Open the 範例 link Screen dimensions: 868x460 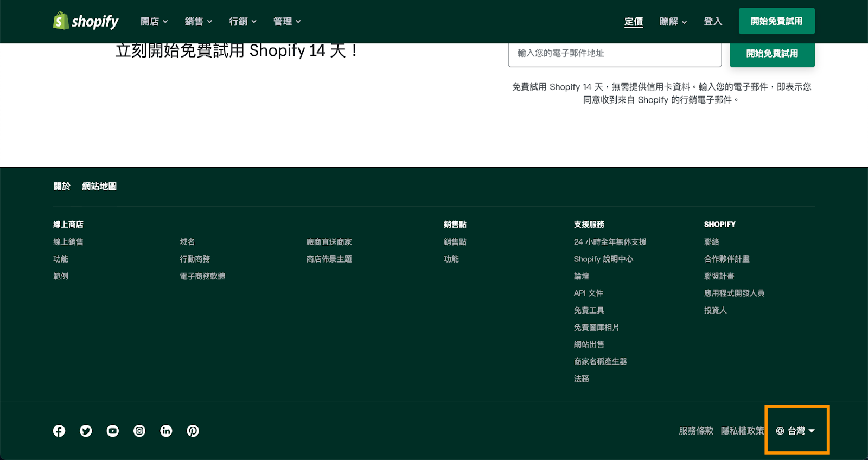click(61, 276)
